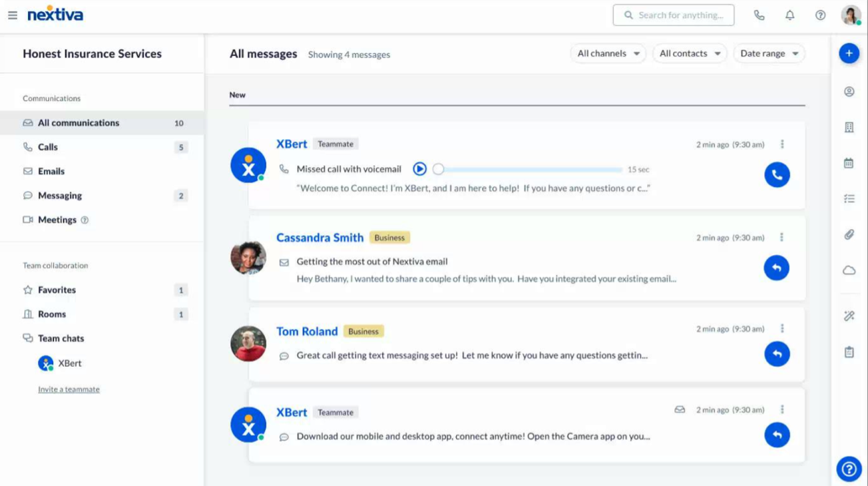The width and height of the screenshot is (868, 486).
Task: Click the Business tag next to Tom Roland
Action: pyautogui.click(x=363, y=332)
